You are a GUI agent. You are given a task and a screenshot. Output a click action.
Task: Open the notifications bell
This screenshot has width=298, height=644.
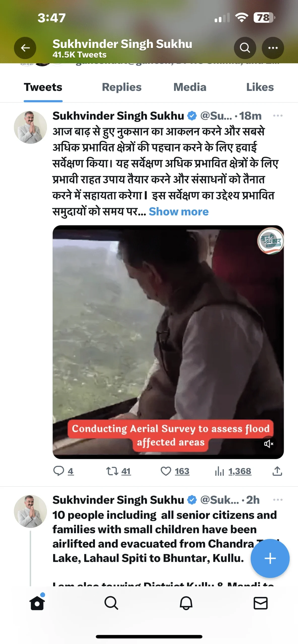(186, 603)
